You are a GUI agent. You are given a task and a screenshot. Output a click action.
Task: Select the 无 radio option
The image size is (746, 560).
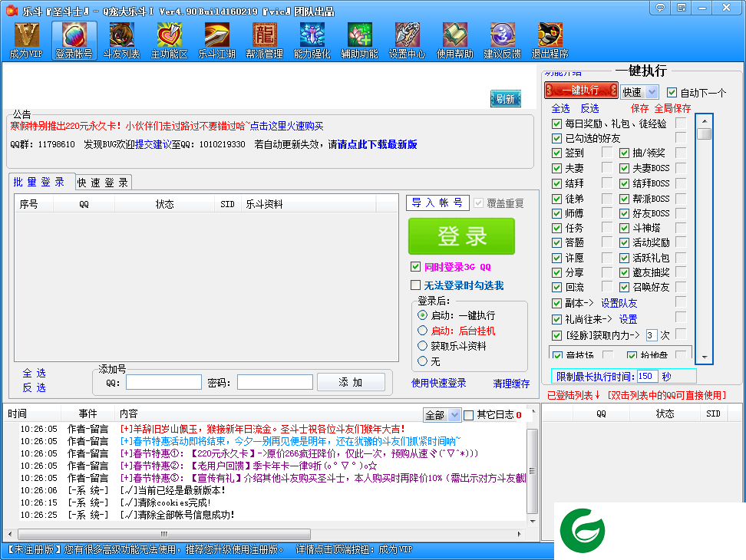coord(422,361)
